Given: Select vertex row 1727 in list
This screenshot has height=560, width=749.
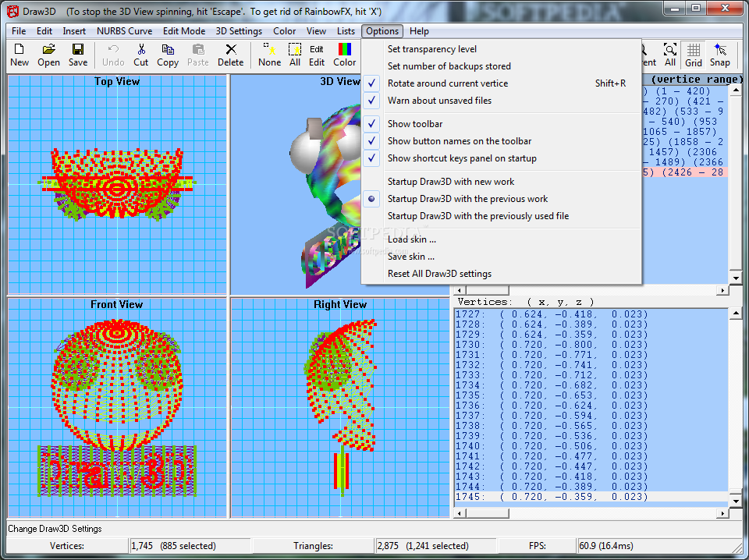Looking at the screenshot, I should pyautogui.click(x=591, y=314).
